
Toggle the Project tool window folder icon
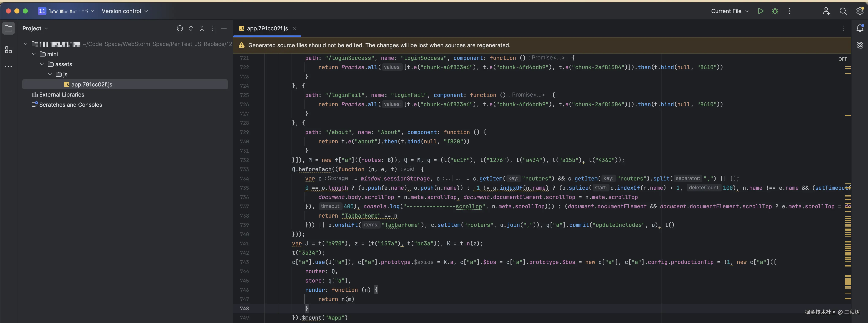8,28
